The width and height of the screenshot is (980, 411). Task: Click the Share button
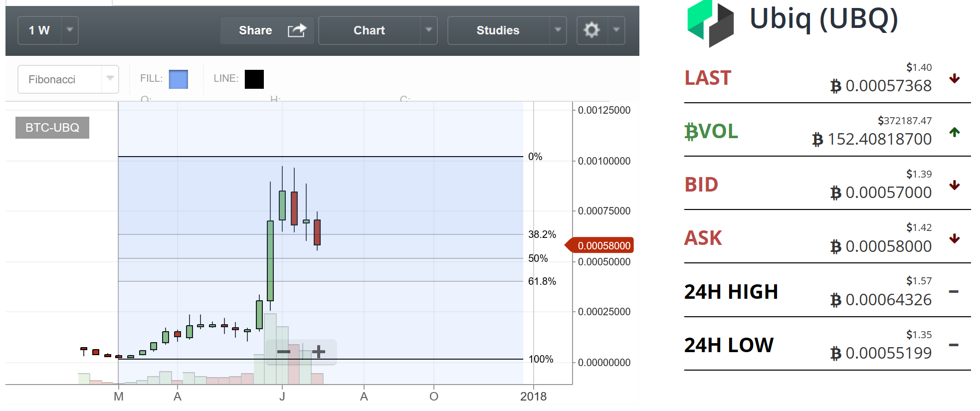click(267, 30)
